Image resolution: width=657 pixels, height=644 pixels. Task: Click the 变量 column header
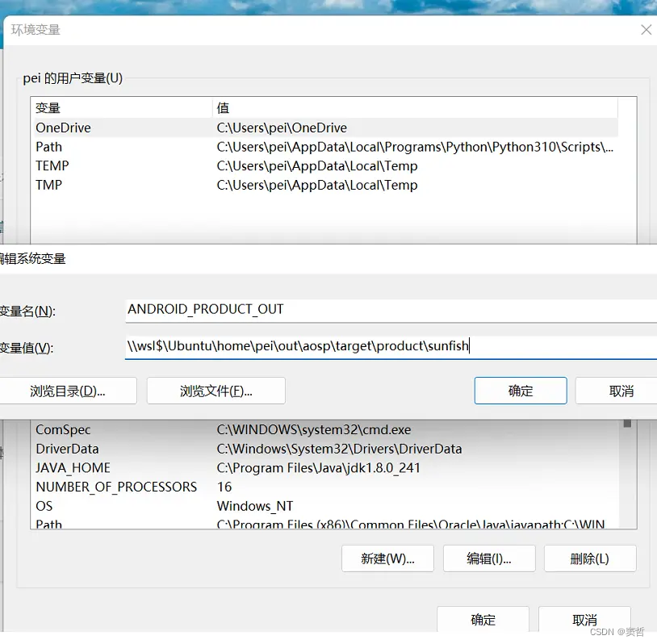pyautogui.click(x=48, y=107)
